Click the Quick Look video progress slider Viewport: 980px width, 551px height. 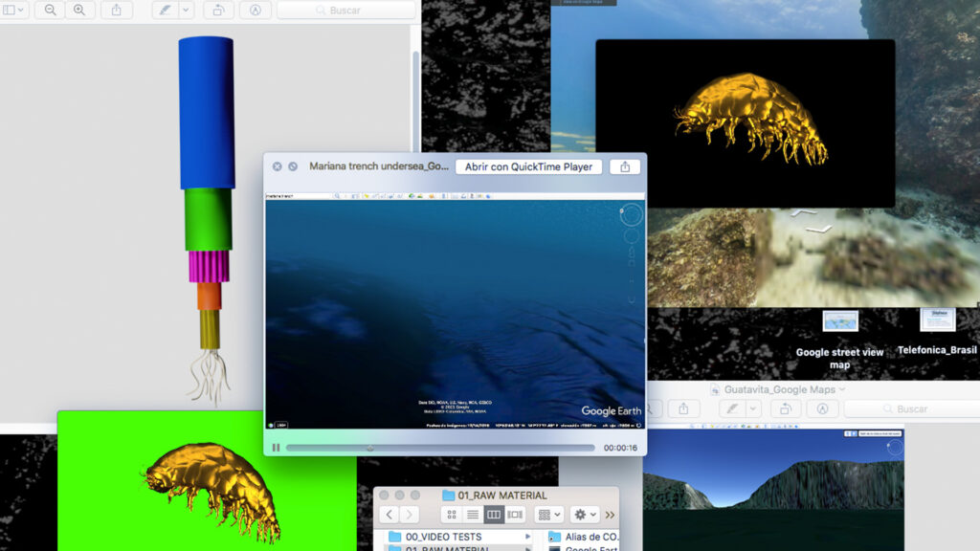pyautogui.click(x=440, y=448)
